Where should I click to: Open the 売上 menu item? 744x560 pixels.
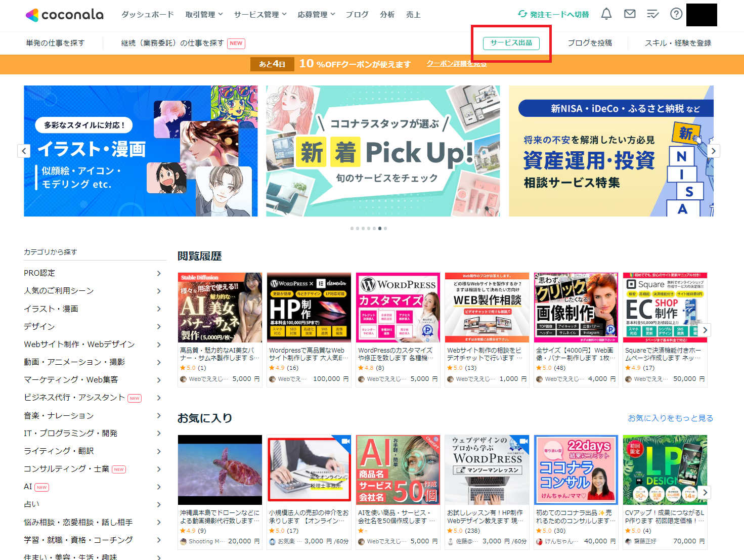point(413,15)
